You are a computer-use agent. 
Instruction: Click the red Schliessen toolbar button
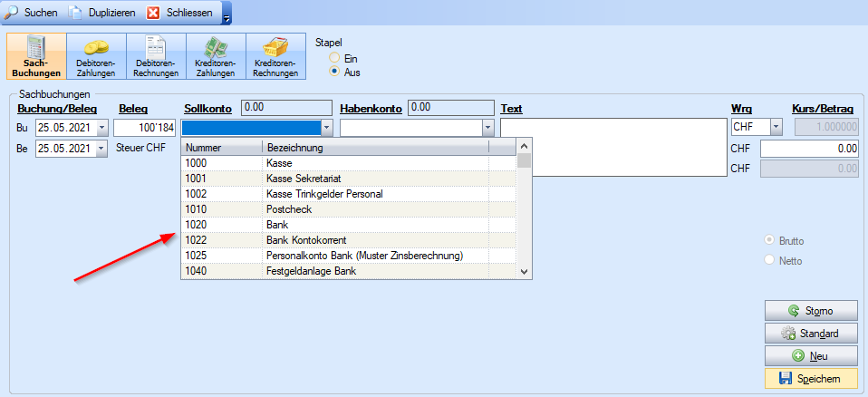click(180, 12)
